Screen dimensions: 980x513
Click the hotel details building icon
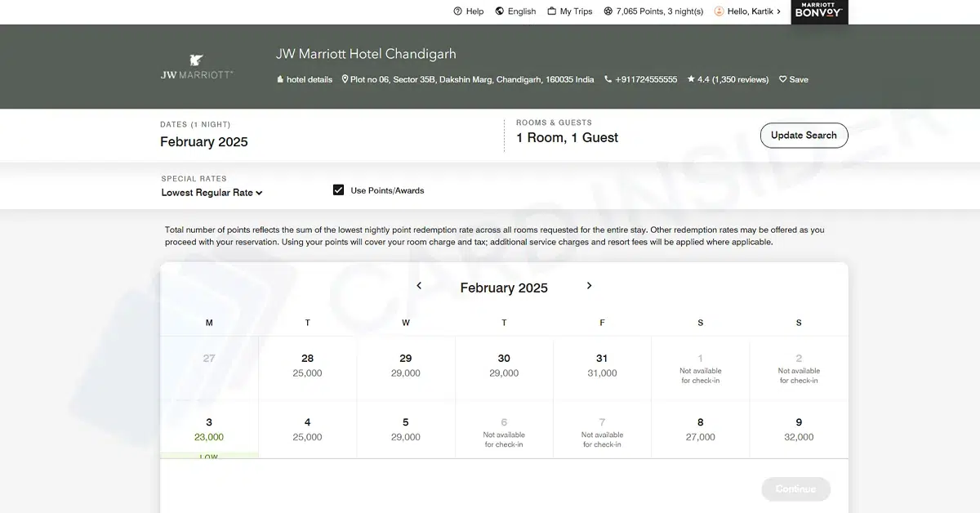[280, 79]
